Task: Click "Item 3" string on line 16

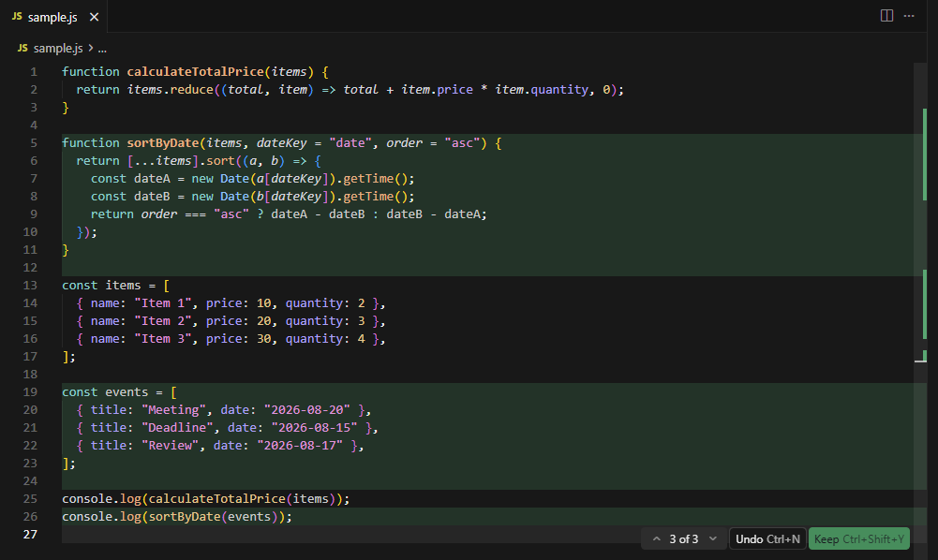Action: 163,339
